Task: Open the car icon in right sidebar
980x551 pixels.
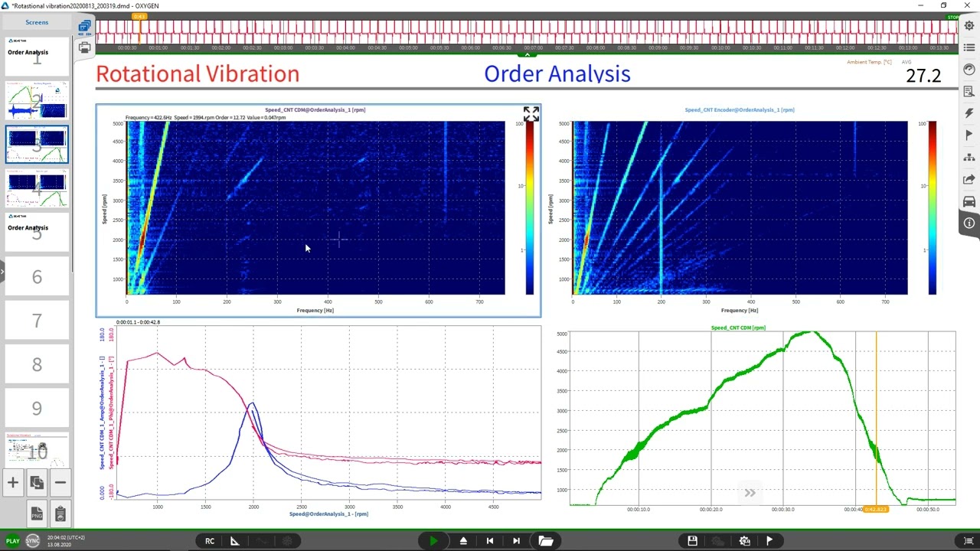Action: click(x=969, y=201)
